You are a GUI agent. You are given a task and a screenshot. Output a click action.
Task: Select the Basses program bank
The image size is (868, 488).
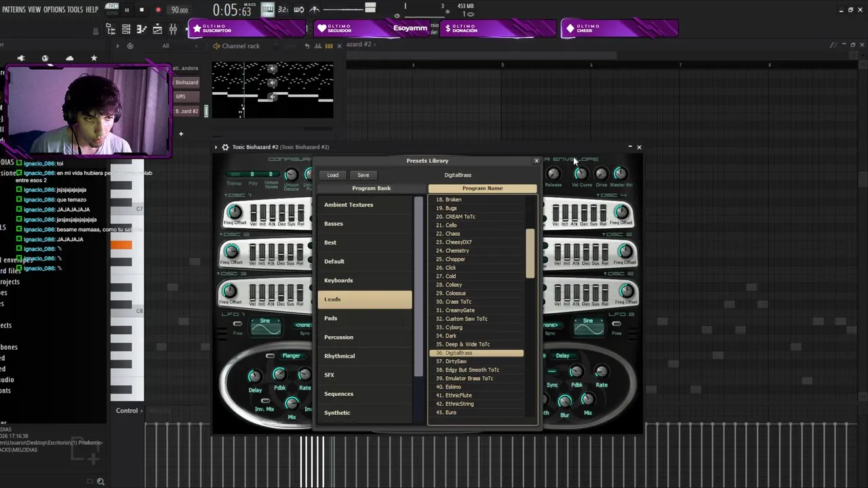[365, 224]
